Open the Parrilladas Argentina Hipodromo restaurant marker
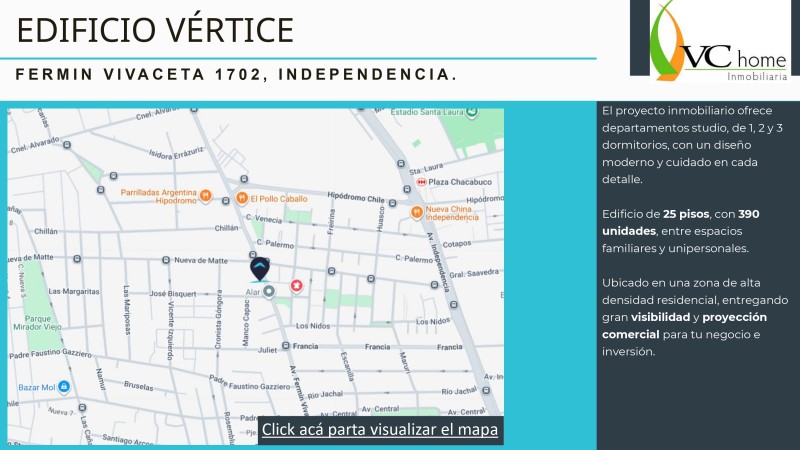800x450 pixels. tap(205, 195)
